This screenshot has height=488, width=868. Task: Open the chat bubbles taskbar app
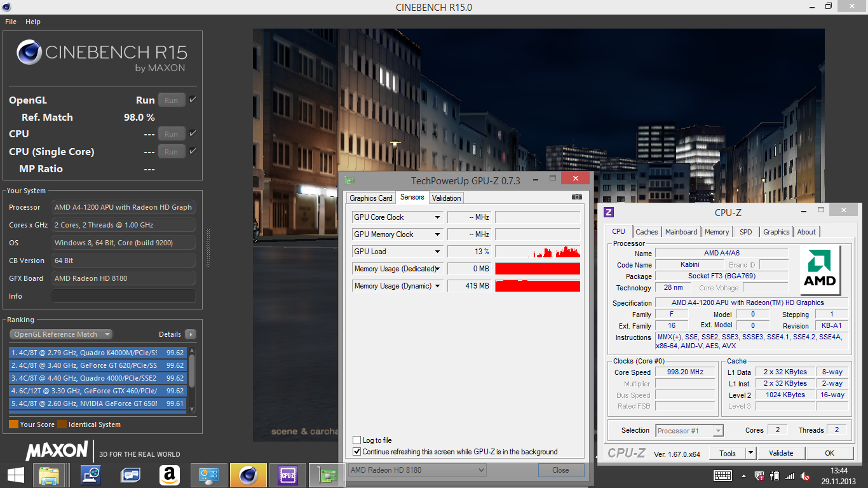(130, 475)
